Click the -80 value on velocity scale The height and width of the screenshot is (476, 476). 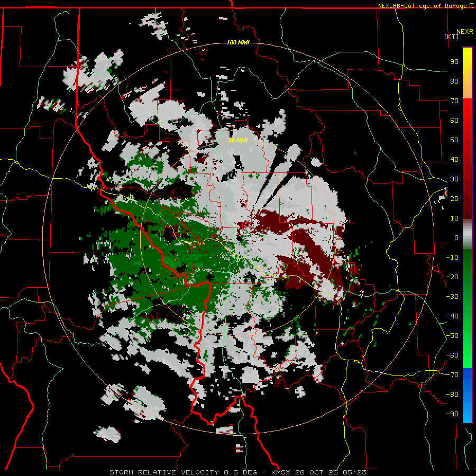[452, 395]
